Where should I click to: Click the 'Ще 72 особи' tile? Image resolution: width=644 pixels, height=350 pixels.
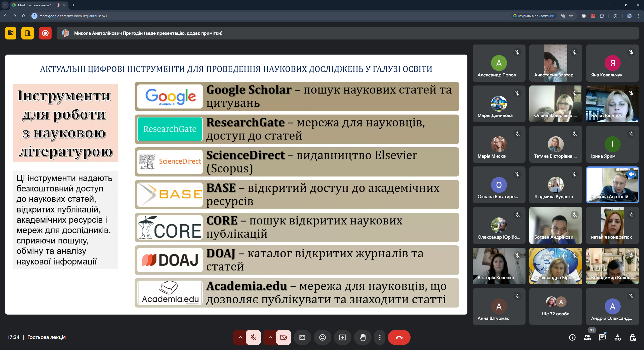click(556, 307)
